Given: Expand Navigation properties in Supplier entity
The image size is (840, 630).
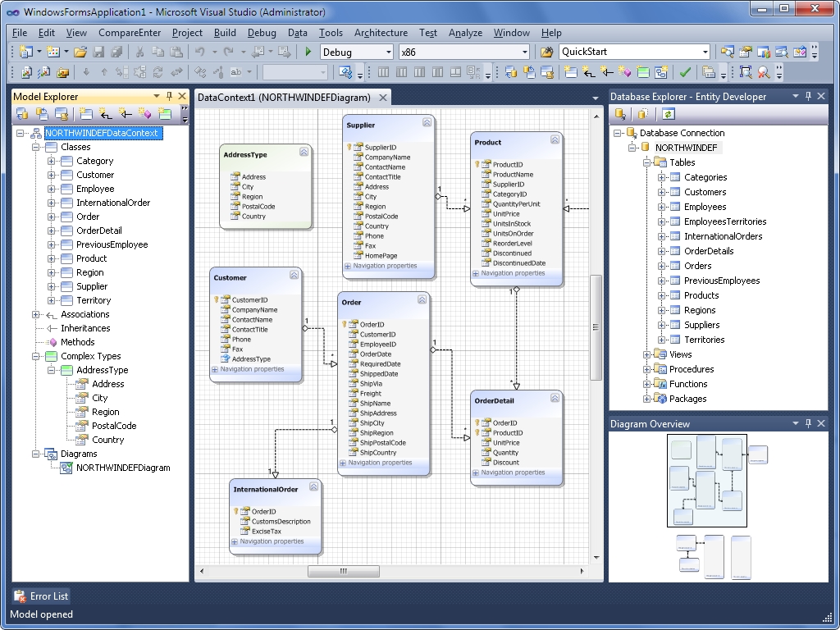Looking at the screenshot, I should (x=348, y=266).
